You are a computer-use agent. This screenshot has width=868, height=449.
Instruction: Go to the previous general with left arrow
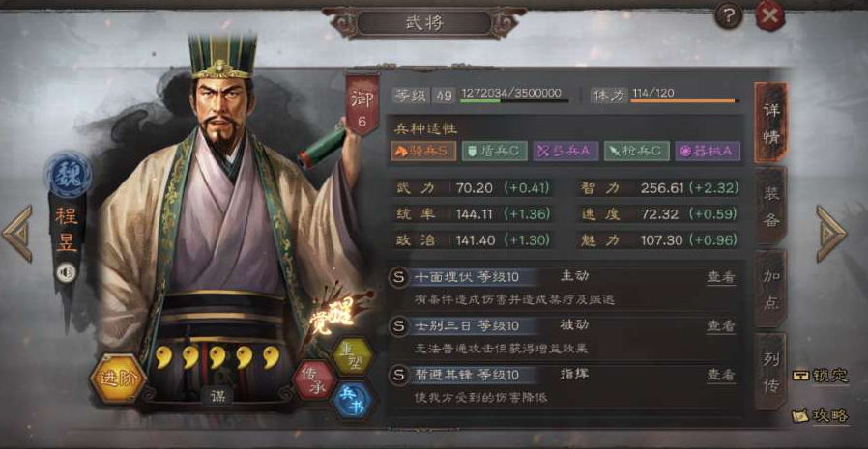pyautogui.click(x=17, y=234)
